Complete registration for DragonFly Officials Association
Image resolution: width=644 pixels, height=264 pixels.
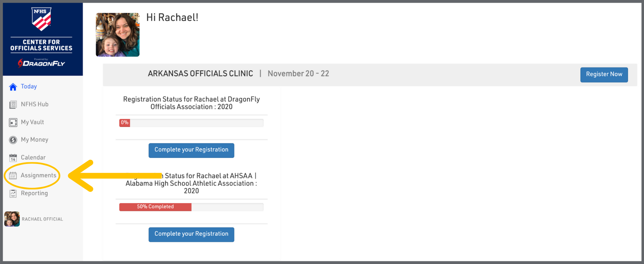coord(191,150)
